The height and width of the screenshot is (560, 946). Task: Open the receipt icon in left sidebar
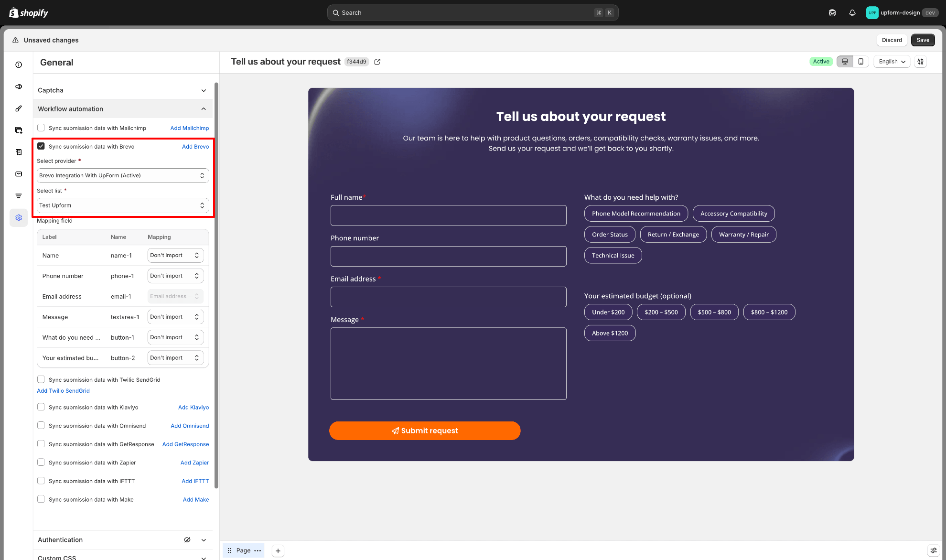tap(19, 152)
